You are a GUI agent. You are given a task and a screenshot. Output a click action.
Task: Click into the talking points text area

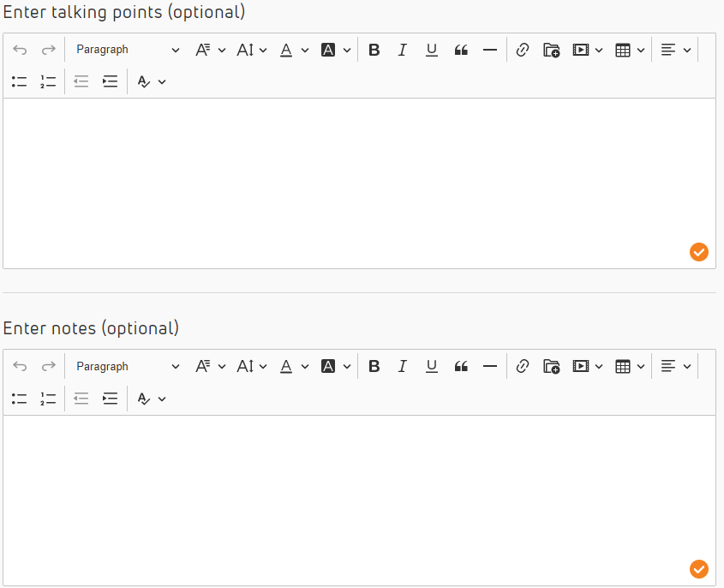pyautogui.click(x=359, y=183)
